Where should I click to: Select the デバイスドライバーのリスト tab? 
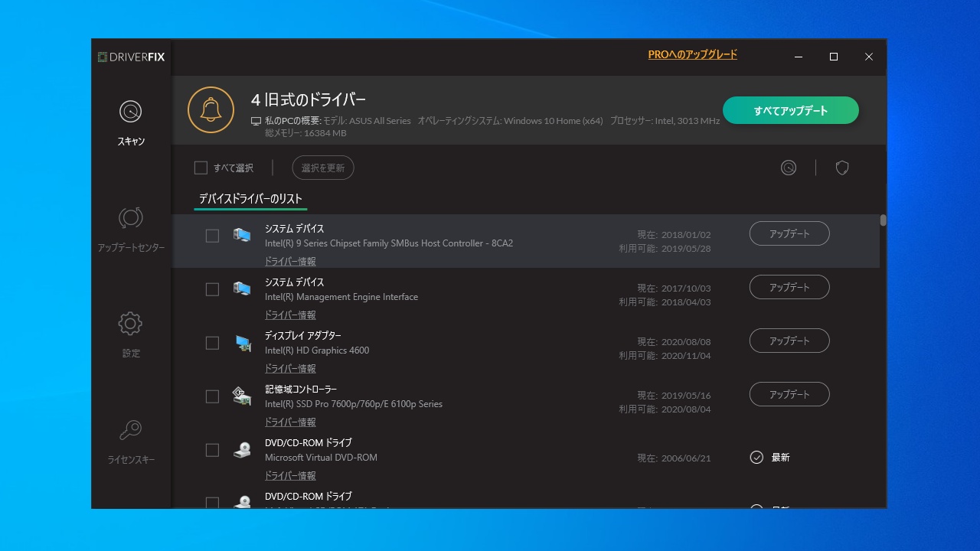(250, 199)
